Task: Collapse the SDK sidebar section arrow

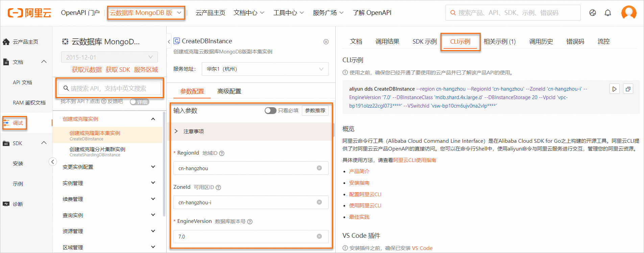Action: 44,143
